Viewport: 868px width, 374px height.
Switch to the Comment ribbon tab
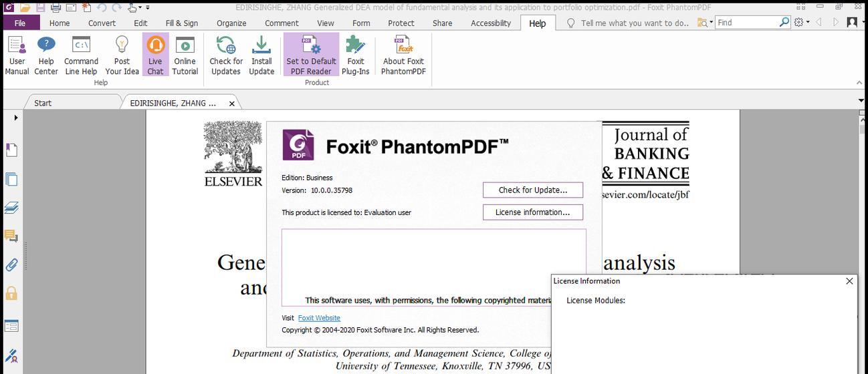[282, 23]
